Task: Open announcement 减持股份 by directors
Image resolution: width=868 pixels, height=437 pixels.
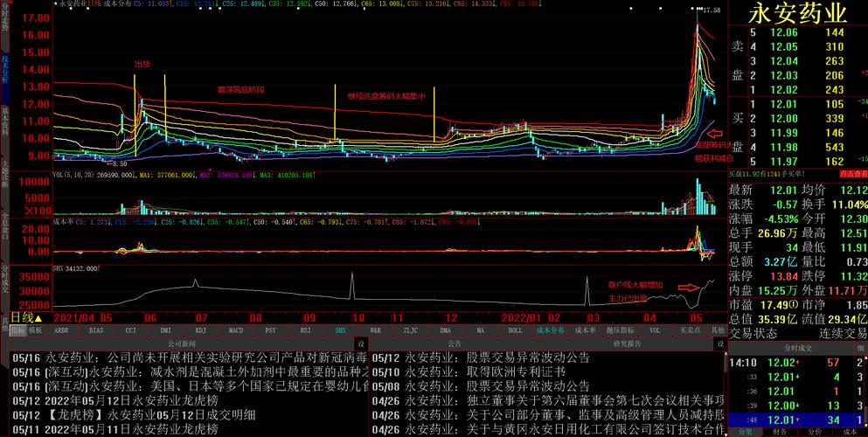Action: [547, 415]
